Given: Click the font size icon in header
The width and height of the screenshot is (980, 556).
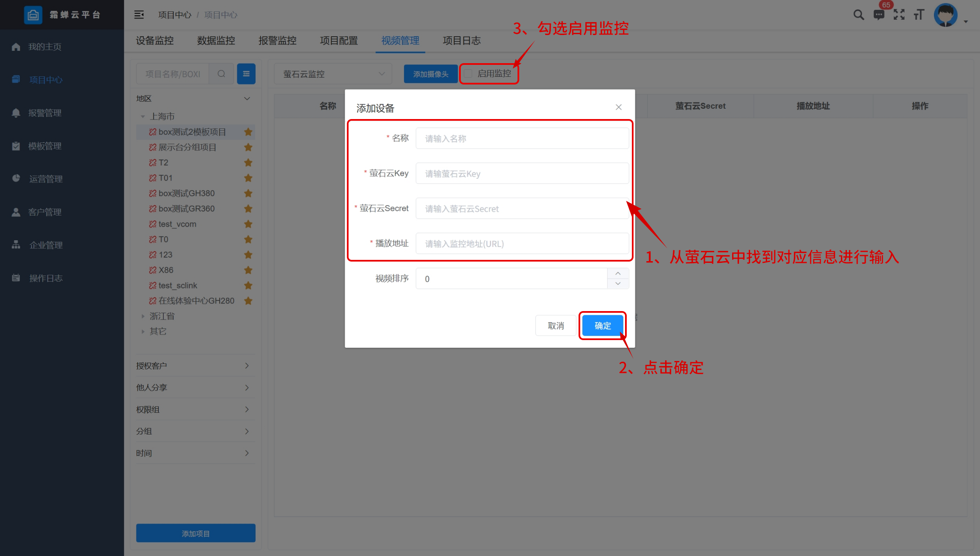Looking at the screenshot, I should (919, 15).
